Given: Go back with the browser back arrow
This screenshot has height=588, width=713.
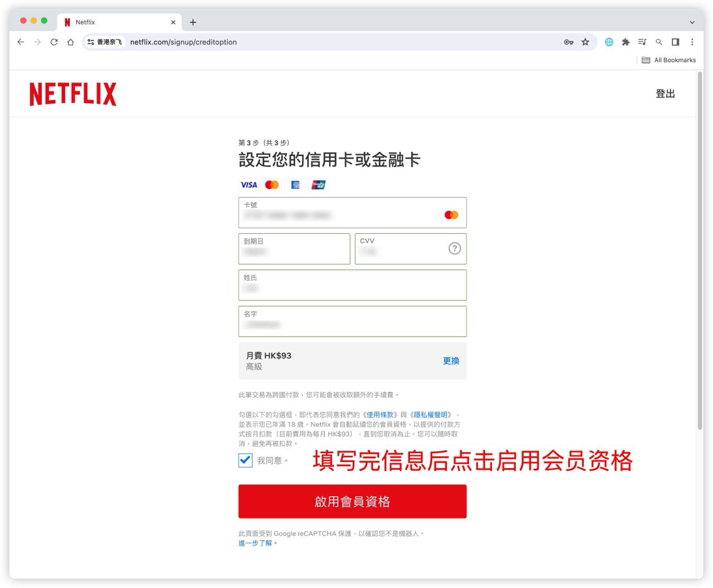Looking at the screenshot, I should click(21, 42).
